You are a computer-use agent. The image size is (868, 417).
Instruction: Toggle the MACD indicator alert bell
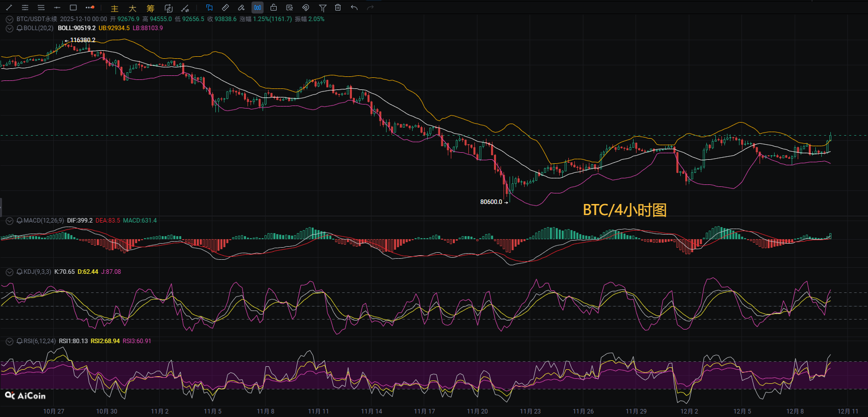20,221
